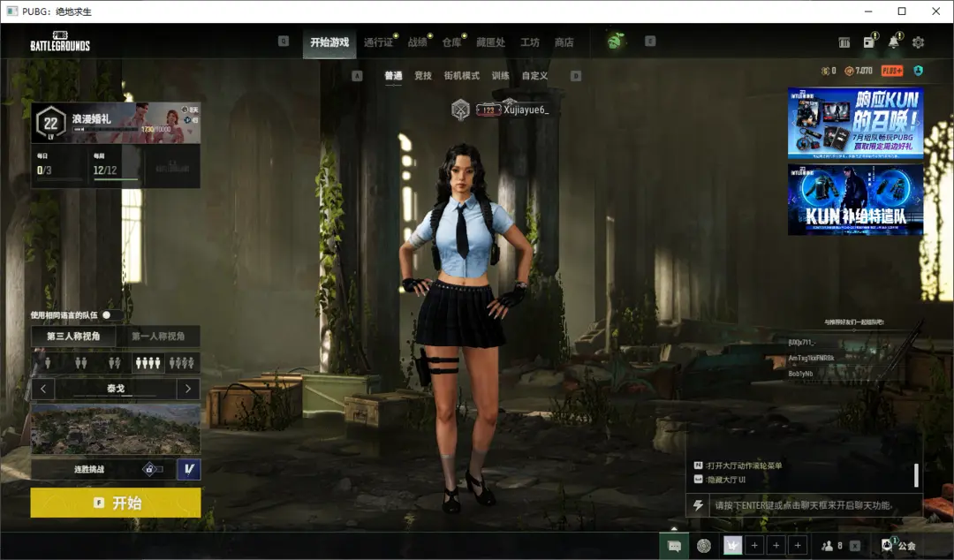Click the X key icon beside friends count
The image size is (954, 560).
tap(855, 545)
